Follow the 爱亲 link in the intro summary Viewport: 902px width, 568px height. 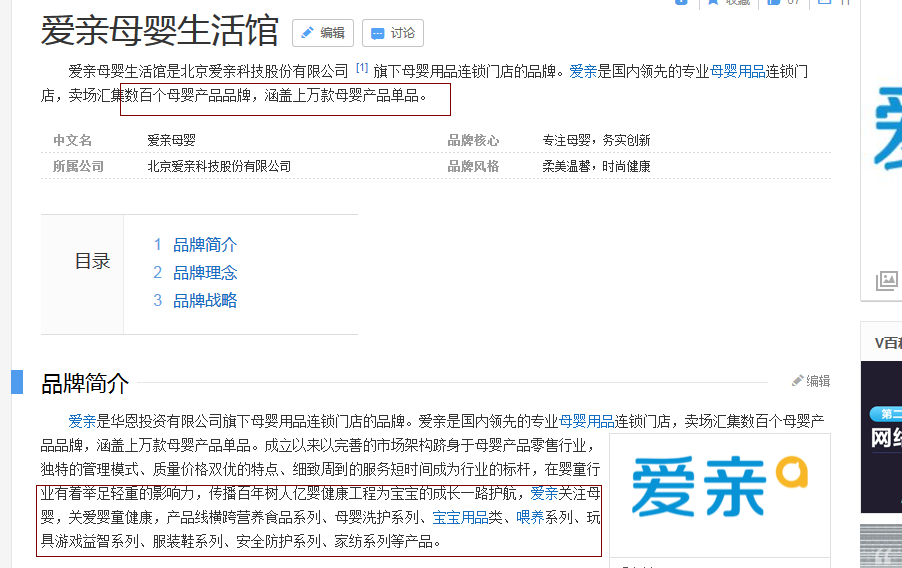coord(583,71)
